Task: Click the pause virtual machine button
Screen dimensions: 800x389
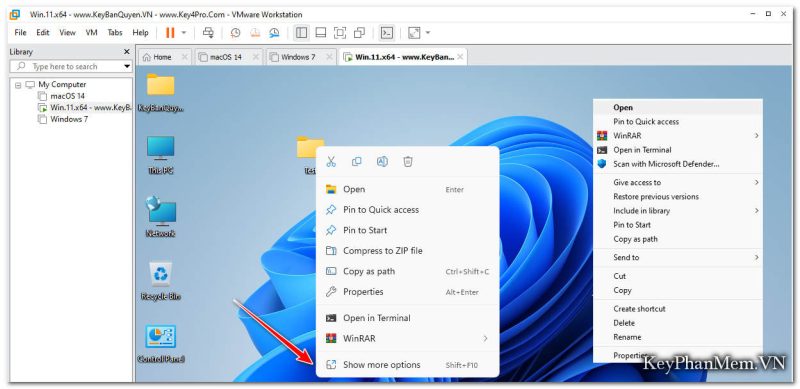Action: [x=170, y=33]
